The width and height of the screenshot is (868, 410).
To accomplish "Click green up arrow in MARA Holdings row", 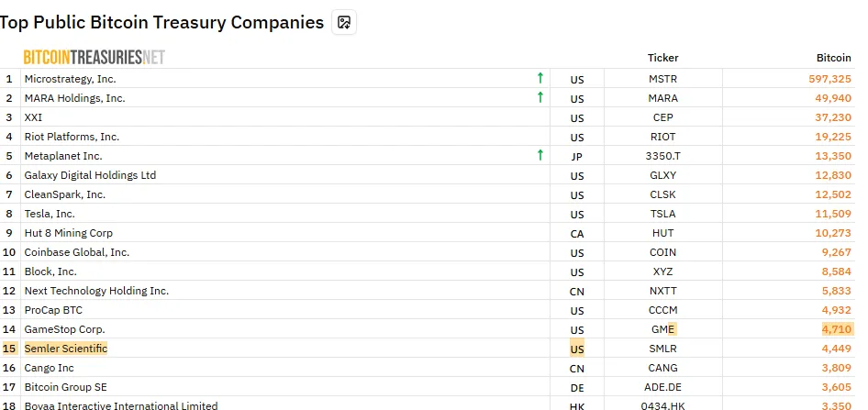I will click(540, 98).
